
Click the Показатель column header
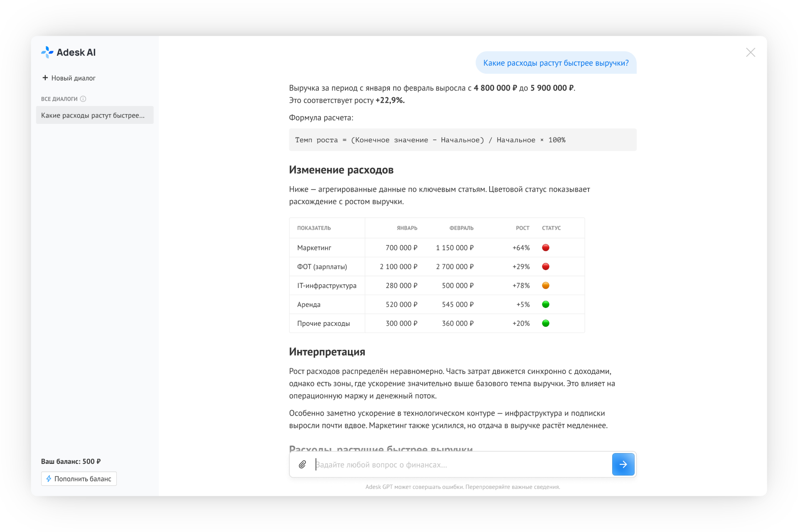(x=314, y=228)
